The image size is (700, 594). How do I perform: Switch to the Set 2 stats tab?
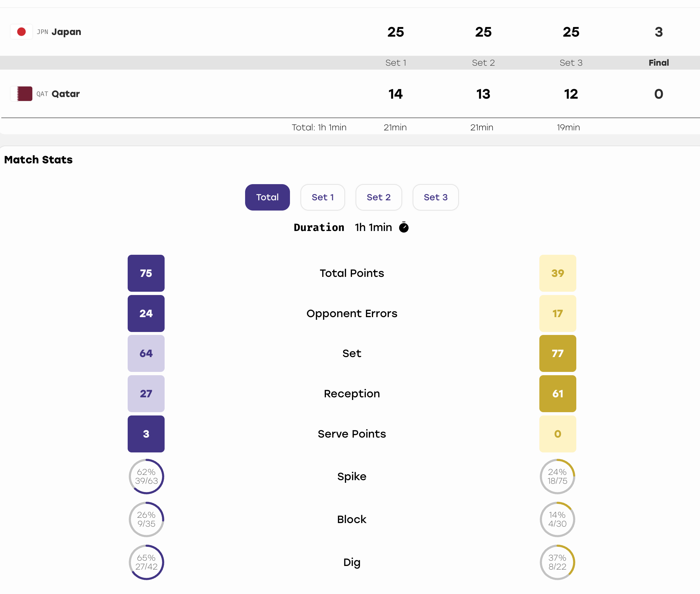point(379,197)
